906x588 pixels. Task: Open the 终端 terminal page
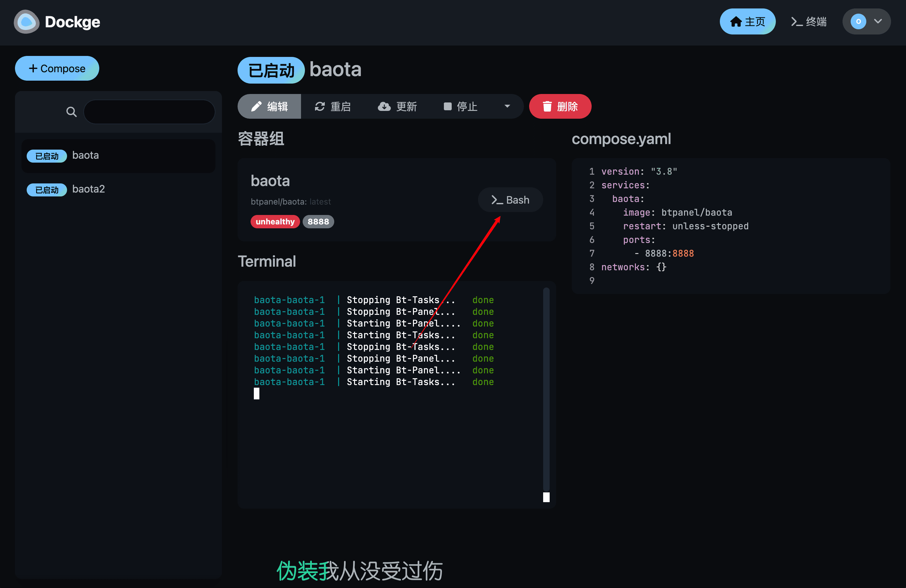(x=809, y=22)
